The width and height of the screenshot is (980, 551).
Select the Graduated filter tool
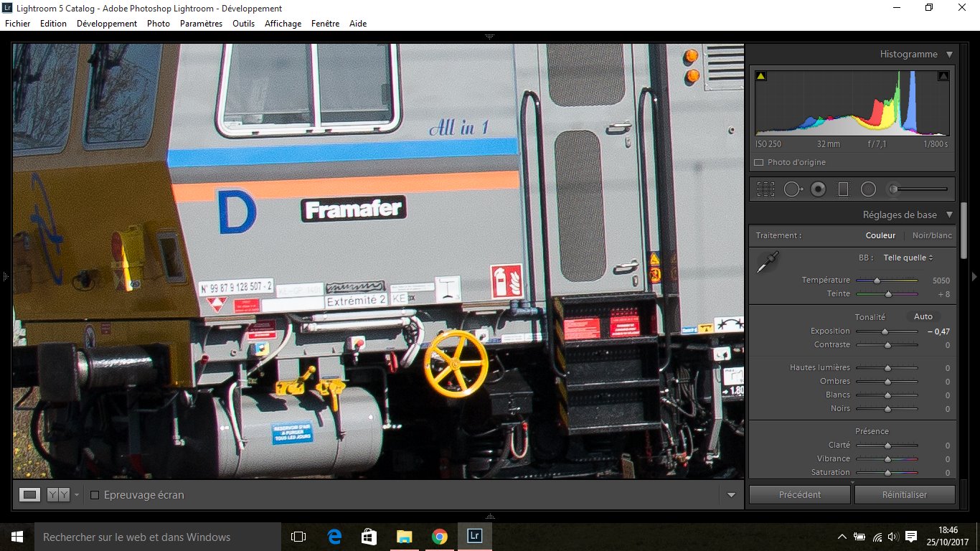tap(843, 189)
